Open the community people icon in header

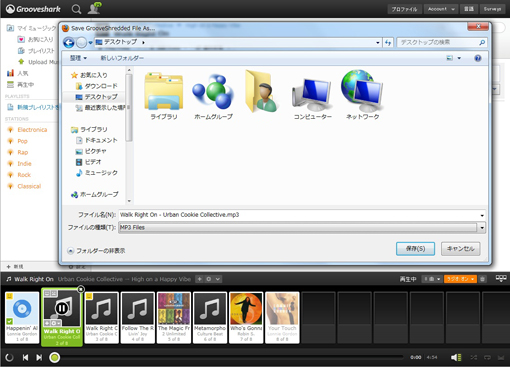click(x=94, y=8)
